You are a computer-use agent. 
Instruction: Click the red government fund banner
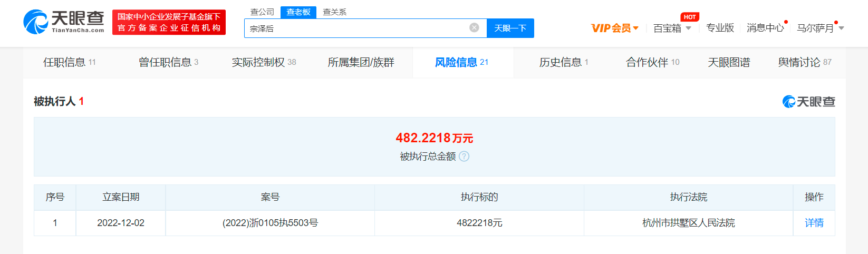(169, 22)
